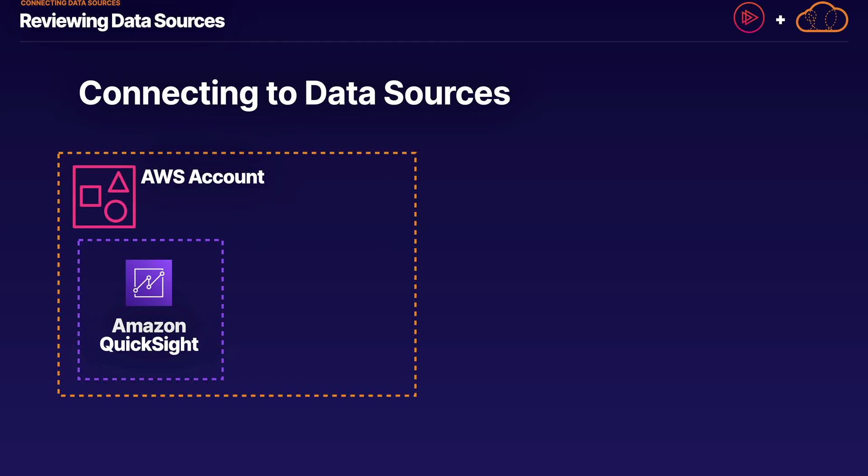Click the bottom edge of the purple dashed border
The image size is (868, 476).
coord(151,379)
